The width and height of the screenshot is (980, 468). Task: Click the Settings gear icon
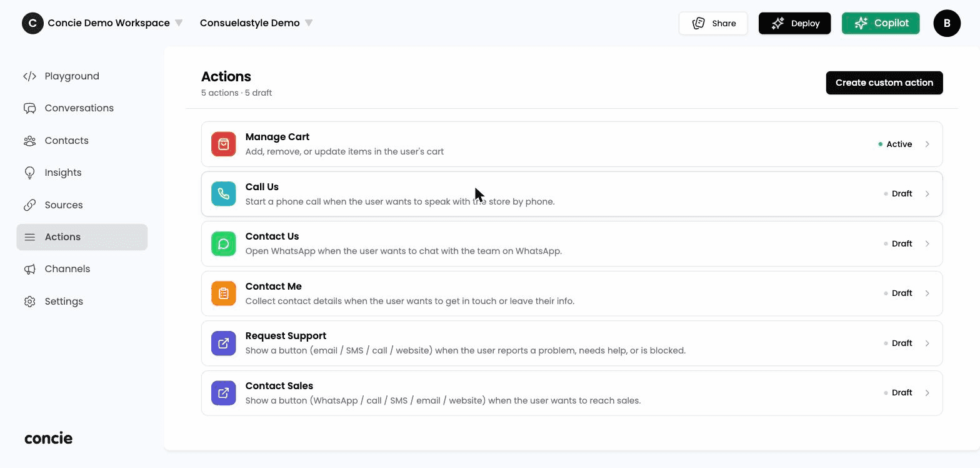pos(29,302)
